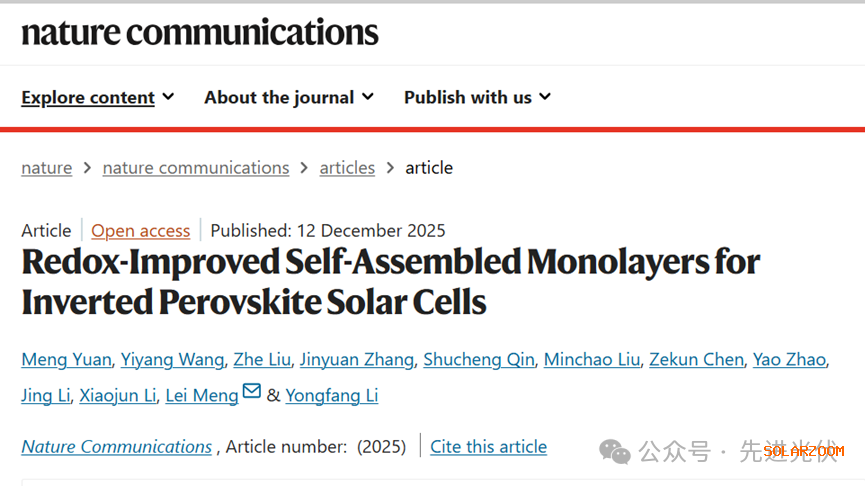The width and height of the screenshot is (865, 486).
Task: Click the article title heading
Action: coord(390,281)
